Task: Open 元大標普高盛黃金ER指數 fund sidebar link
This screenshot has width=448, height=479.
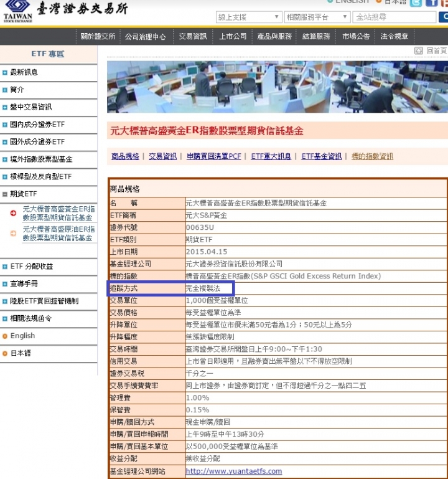Action: coord(58,213)
